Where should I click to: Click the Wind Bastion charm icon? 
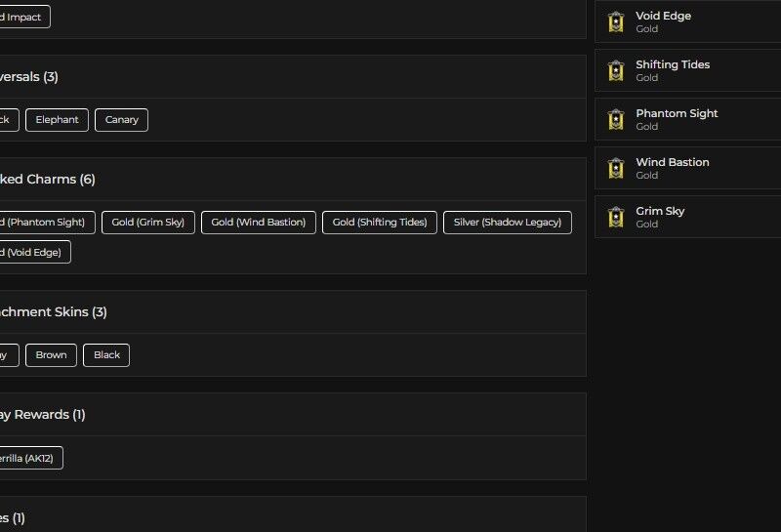click(615, 168)
